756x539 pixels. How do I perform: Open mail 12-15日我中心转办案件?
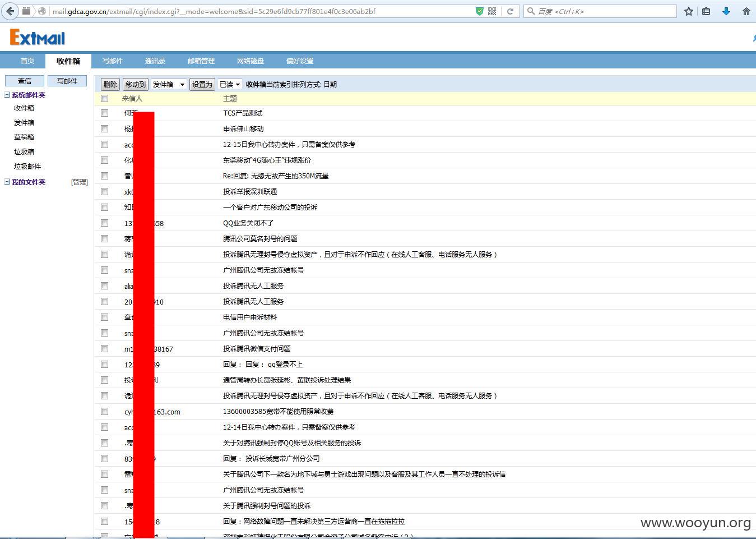pos(289,144)
